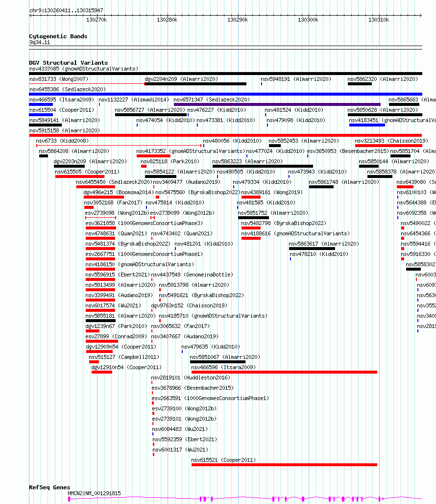Image resolution: width=436 pixels, height=504 pixels.
Task: Click nsv4389161 (Wong2019) label
Action: [x=272, y=192]
